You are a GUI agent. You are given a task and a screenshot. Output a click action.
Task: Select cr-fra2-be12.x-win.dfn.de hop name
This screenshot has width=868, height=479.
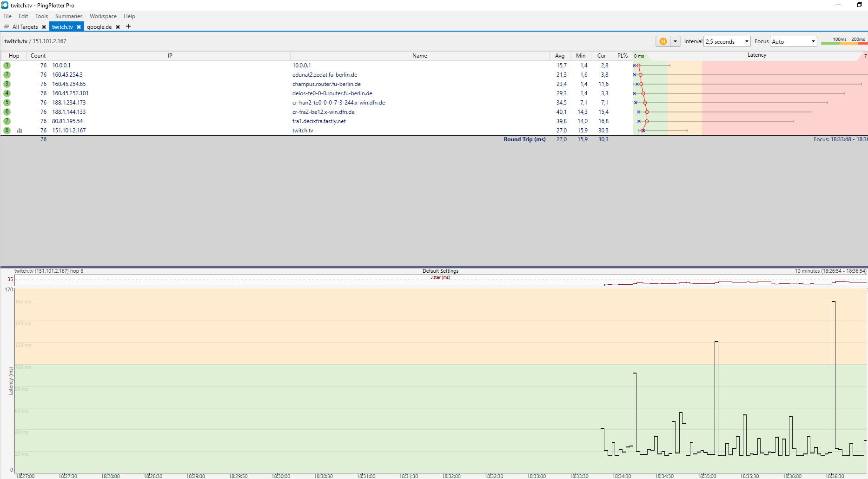tap(324, 112)
